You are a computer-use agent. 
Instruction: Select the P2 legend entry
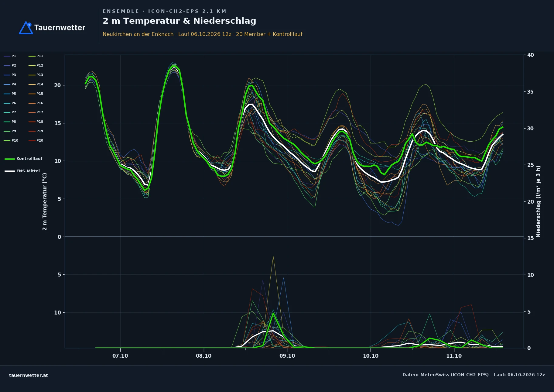coord(10,65)
